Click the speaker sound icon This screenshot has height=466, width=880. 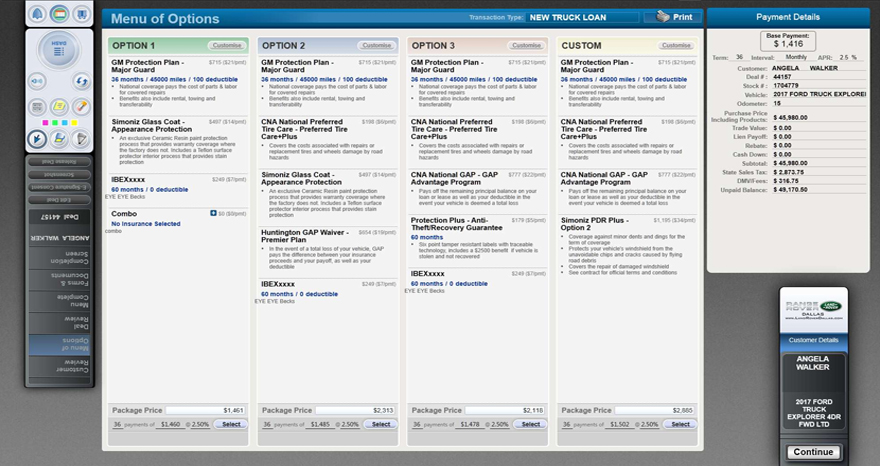(37, 81)
